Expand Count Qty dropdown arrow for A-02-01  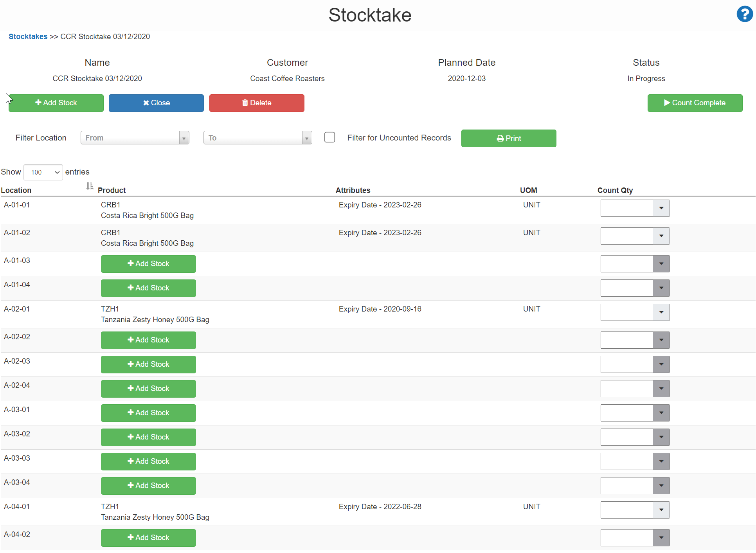coord(661,312)
